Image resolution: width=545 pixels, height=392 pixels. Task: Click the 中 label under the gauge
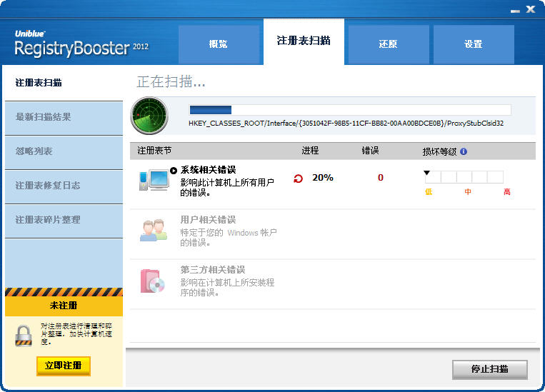pos(468,192)
